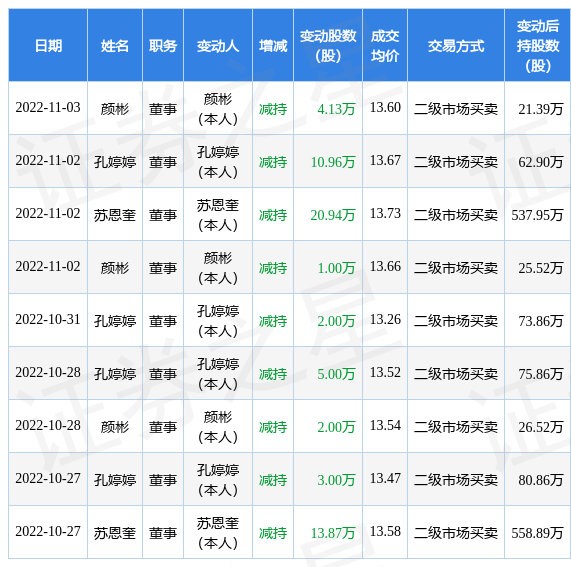
Task: Click the 2.00万 value in the 13.54 price row
Action: click(x=336, y=427)
